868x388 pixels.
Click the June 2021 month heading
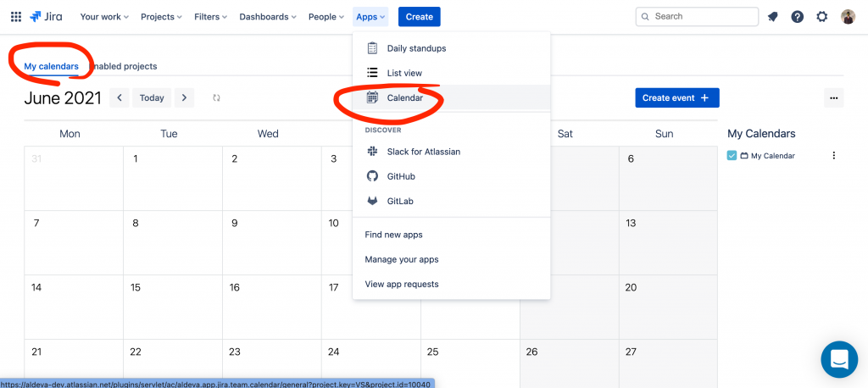(63, 98)
